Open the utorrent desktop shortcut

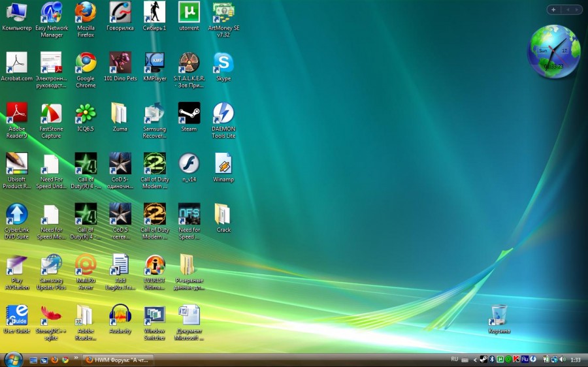coord(189,17)
